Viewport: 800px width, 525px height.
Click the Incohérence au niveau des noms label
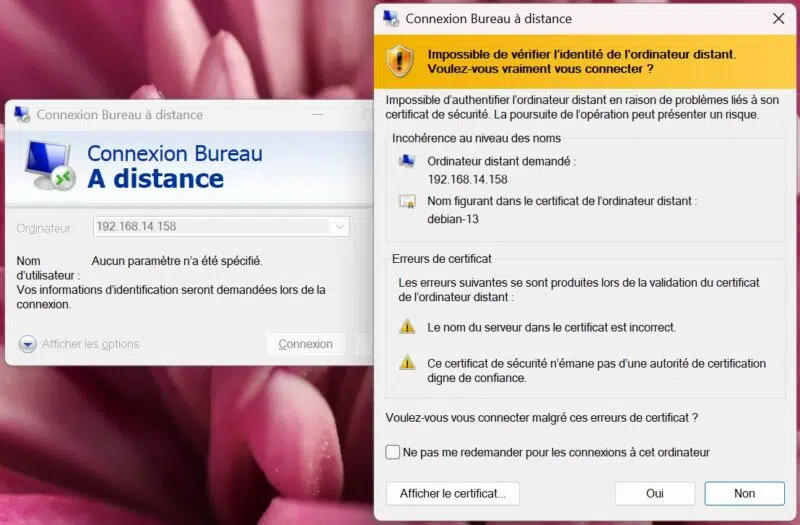pos(476,138)
